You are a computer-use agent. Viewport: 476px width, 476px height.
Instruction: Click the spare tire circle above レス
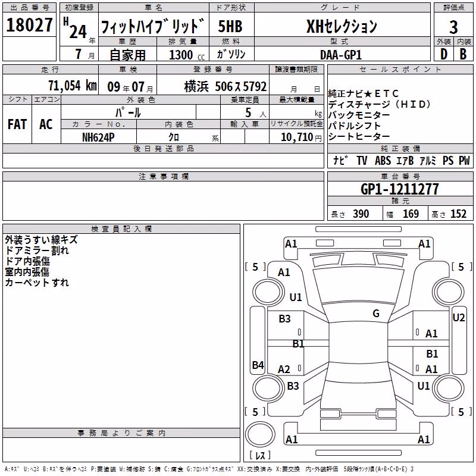(x=260, y=434)
